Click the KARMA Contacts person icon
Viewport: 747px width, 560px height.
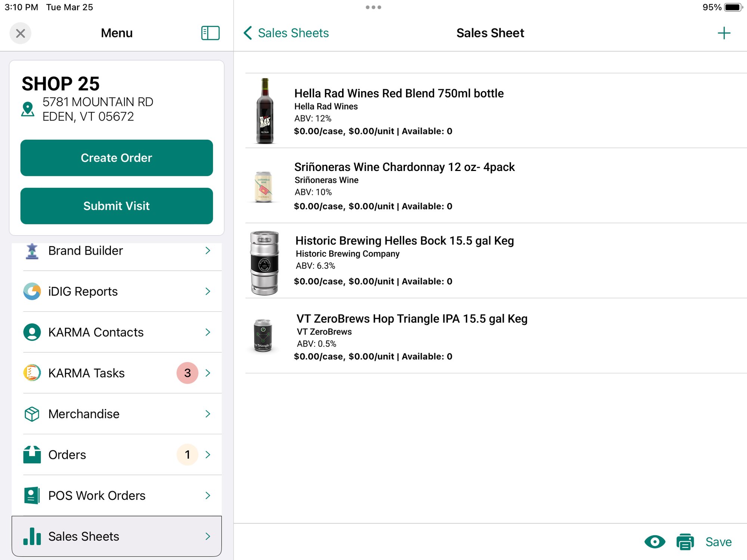click(x=33, y=332)
